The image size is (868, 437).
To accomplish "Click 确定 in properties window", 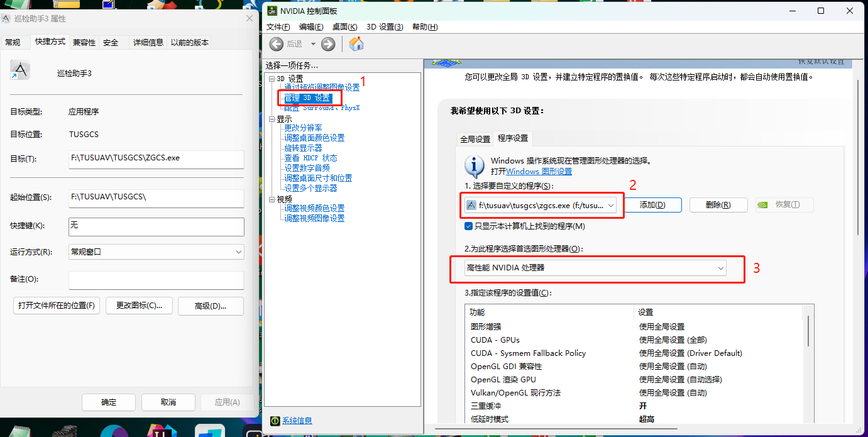I will (x=109, y=402).
